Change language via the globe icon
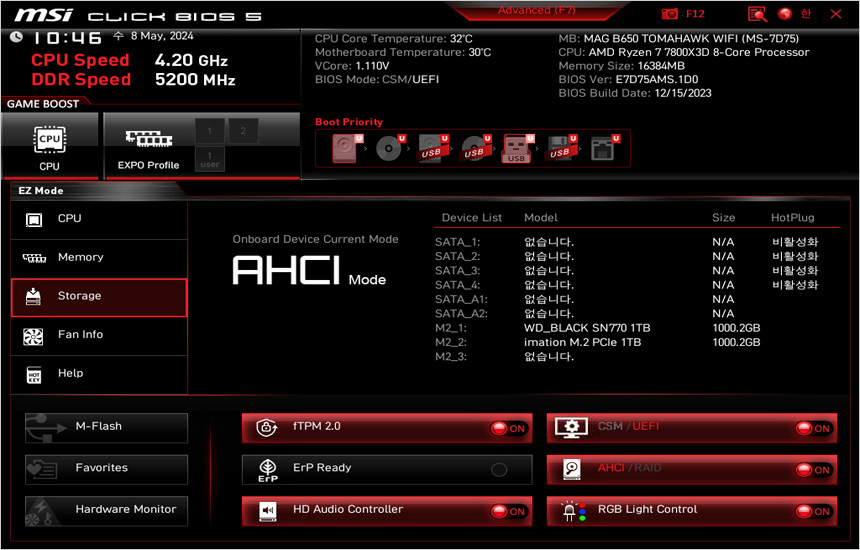This screenshot has height=550, width=860. (785, 14)
